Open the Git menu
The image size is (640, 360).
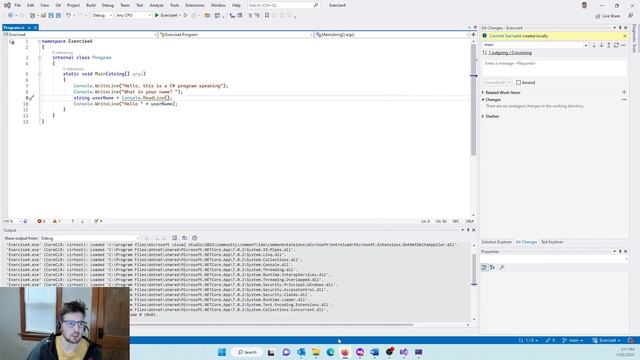[58, 5]
